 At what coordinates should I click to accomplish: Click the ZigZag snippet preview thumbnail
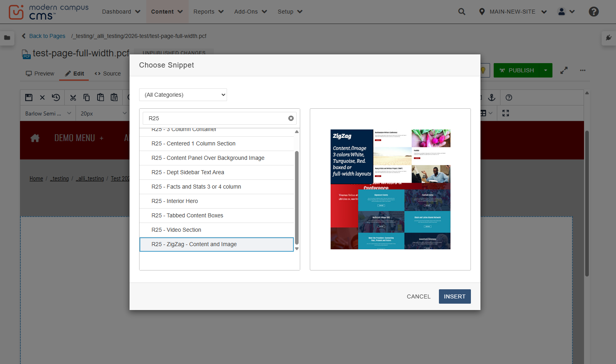pyautogui.click(x=391, y=189)
